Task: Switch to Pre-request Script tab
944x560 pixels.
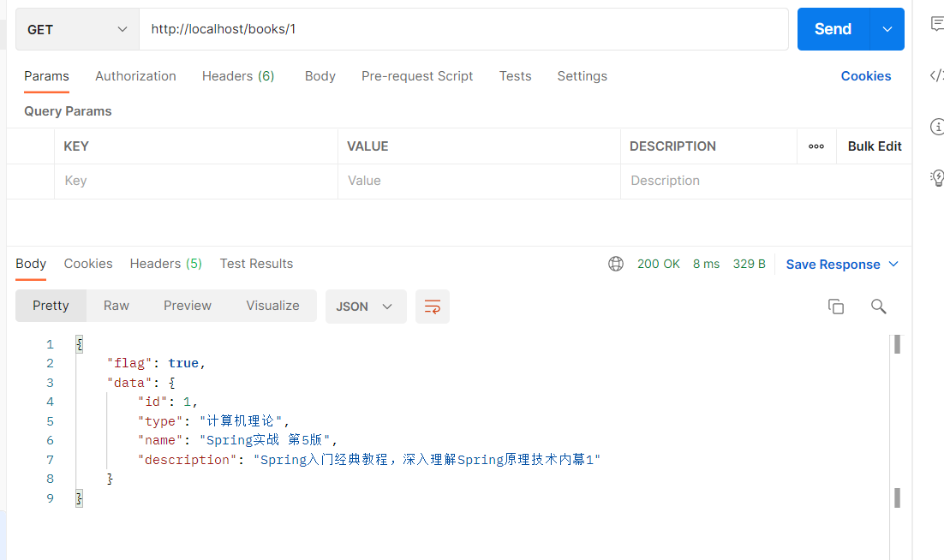Action: (417, 76)
